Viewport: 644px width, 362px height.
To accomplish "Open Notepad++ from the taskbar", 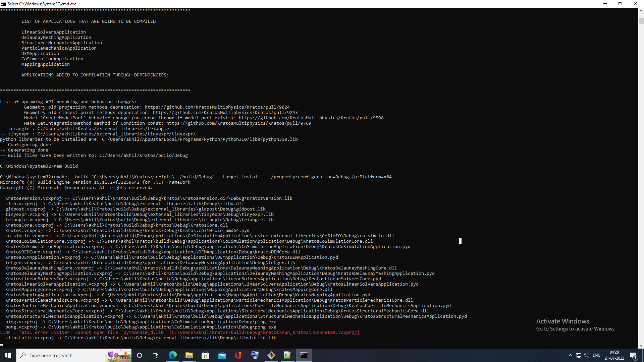I will (287, 355).
